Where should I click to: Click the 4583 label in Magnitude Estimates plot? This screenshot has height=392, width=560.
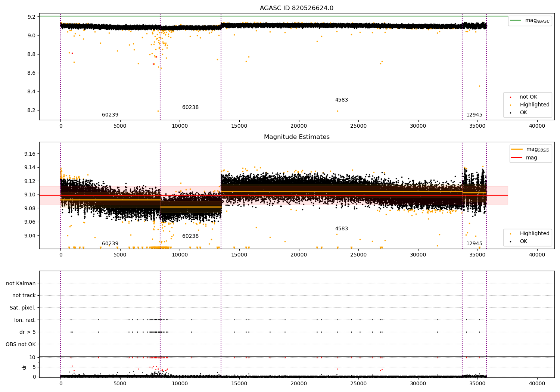point(342,228)
